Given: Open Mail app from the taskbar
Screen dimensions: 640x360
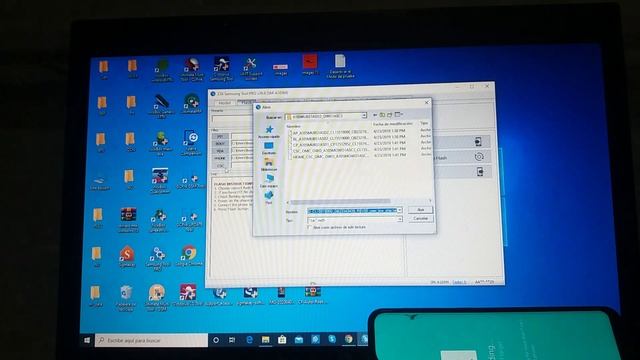Looking at the screenshot, I should pyautogui.click(x=299, y=340).
